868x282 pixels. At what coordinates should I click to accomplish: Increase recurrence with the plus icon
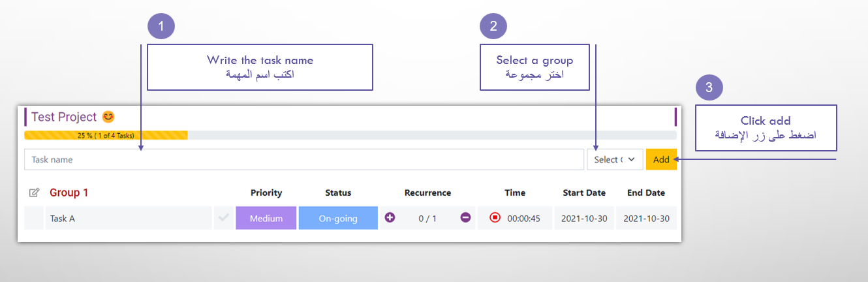390,218
